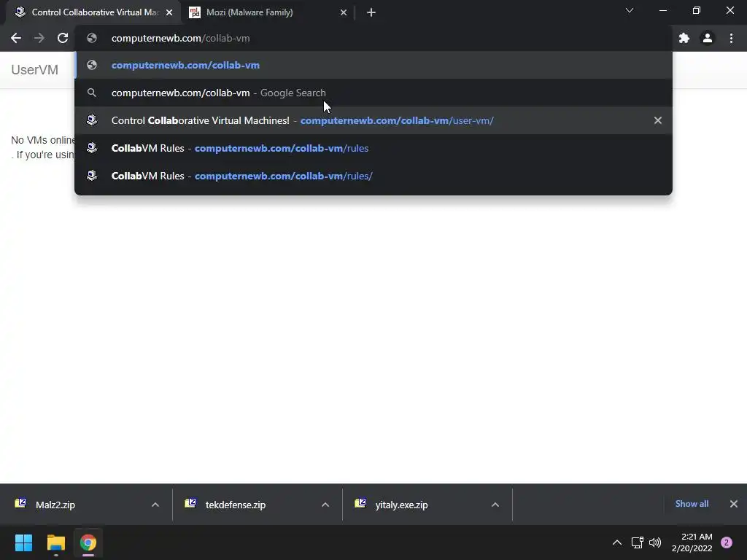The image size is (747, 560).
Task: Open the CollabVM Rules suggestion ending in /rules
Action: point(373,148)
